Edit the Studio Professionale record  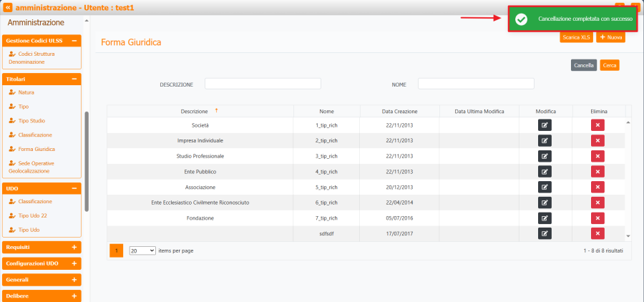click(545, 156)
